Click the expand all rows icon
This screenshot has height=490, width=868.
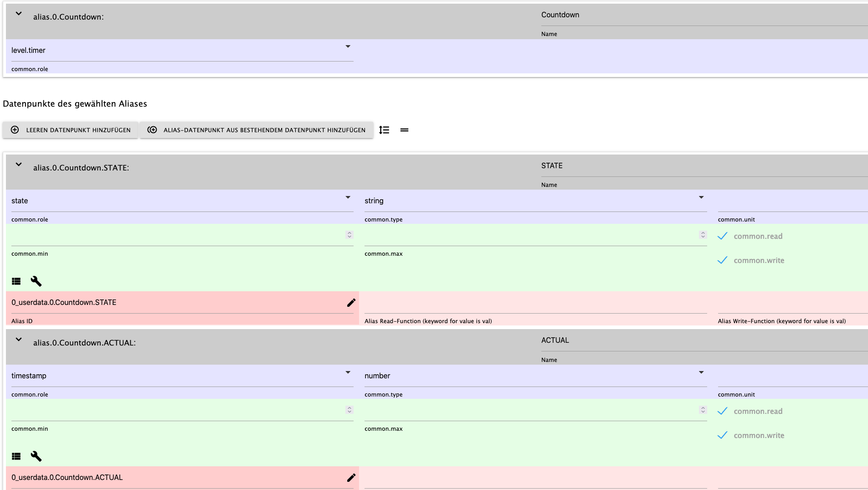[384, 130]
